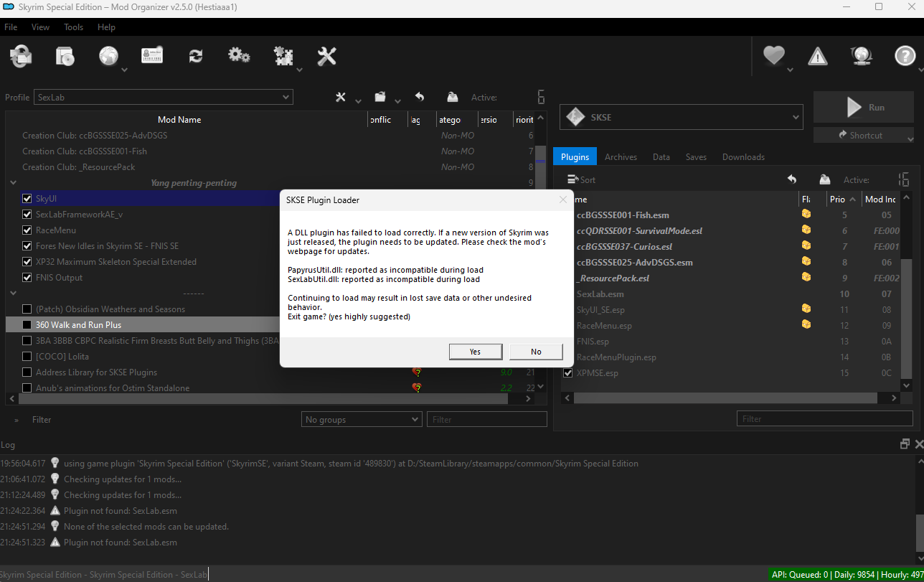Switch to the Downloads tab
The width and height of the screenshot is (924, 582).
tap(743, 156)
